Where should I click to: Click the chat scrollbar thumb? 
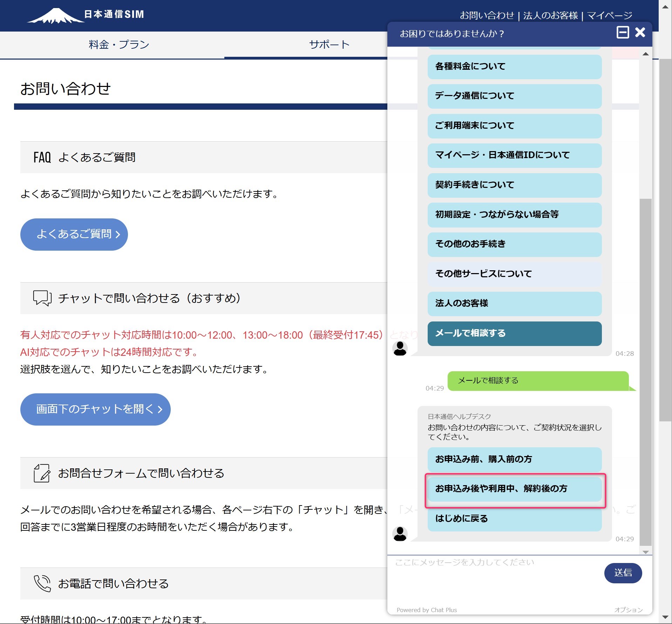646,372
